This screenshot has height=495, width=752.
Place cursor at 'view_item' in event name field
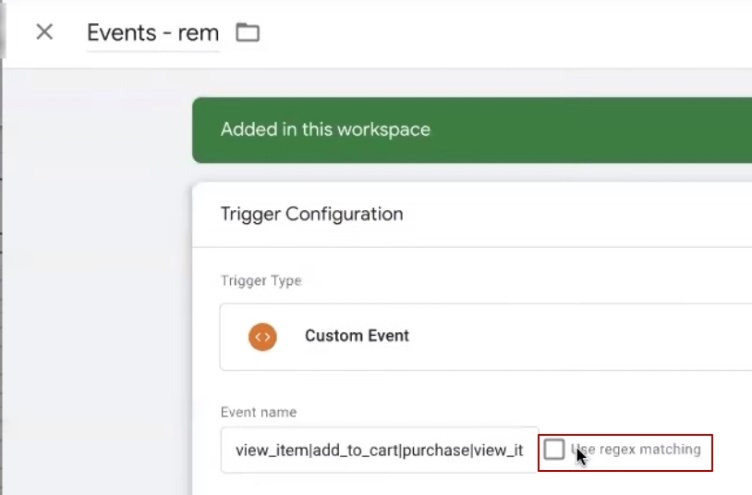272,451
